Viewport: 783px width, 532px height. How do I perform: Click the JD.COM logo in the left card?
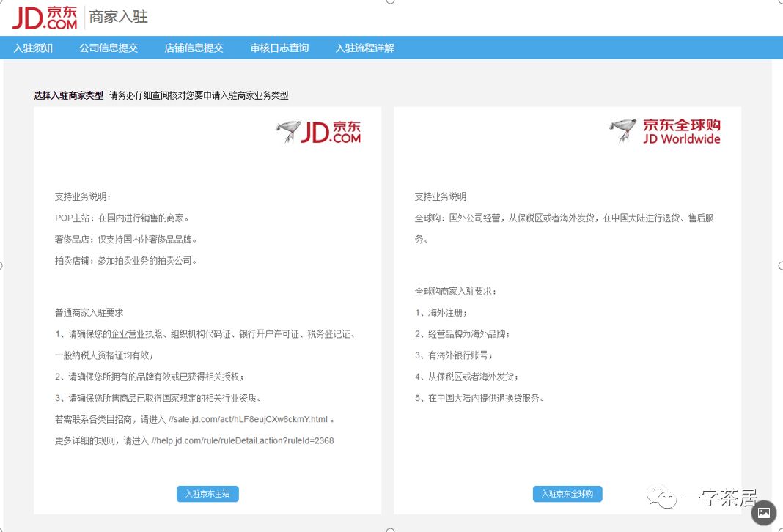coord(318,132)
